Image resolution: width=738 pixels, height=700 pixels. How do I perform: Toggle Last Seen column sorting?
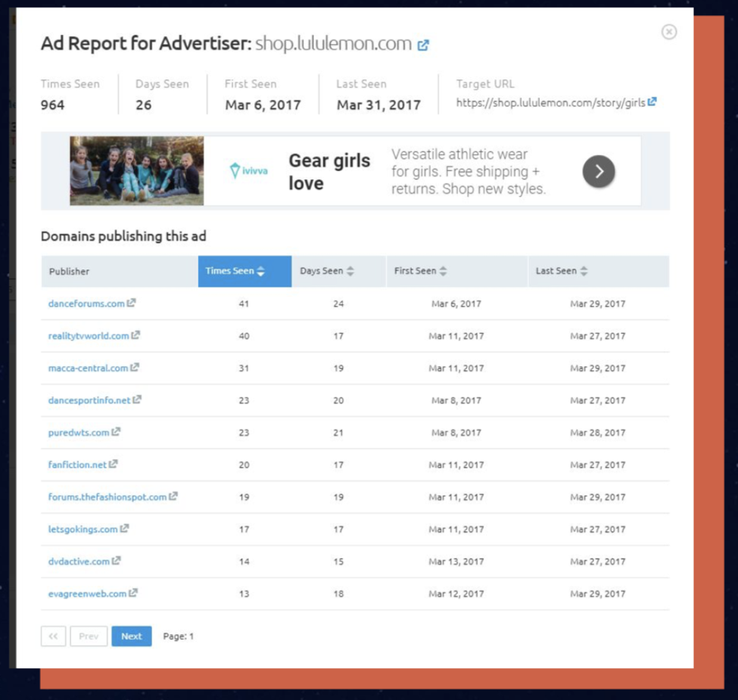click(582, 271)
